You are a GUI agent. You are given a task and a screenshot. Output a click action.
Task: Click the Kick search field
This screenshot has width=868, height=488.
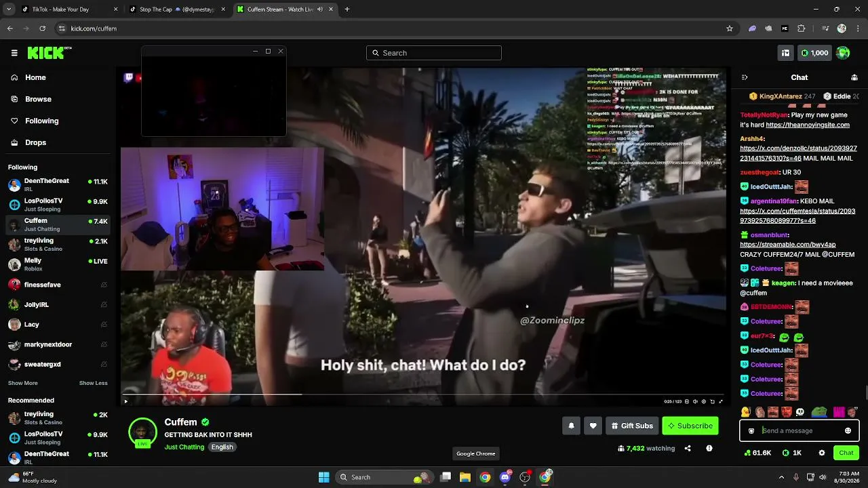(434, 53)
